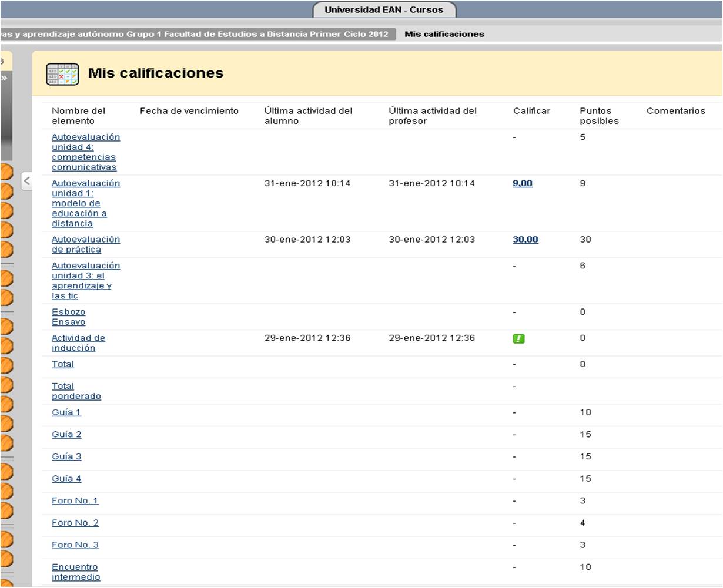Open Autoevaluación unidad 4 competencias comunicativas

click(85, 152)
